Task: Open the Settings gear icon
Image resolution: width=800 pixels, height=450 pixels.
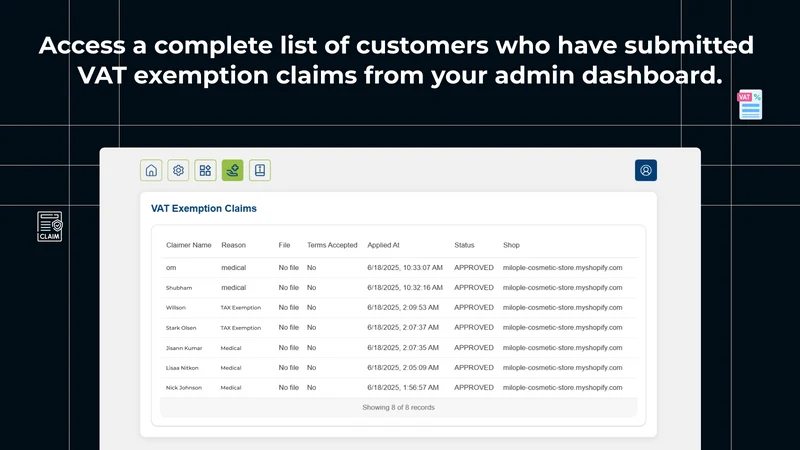Action: 178,170
